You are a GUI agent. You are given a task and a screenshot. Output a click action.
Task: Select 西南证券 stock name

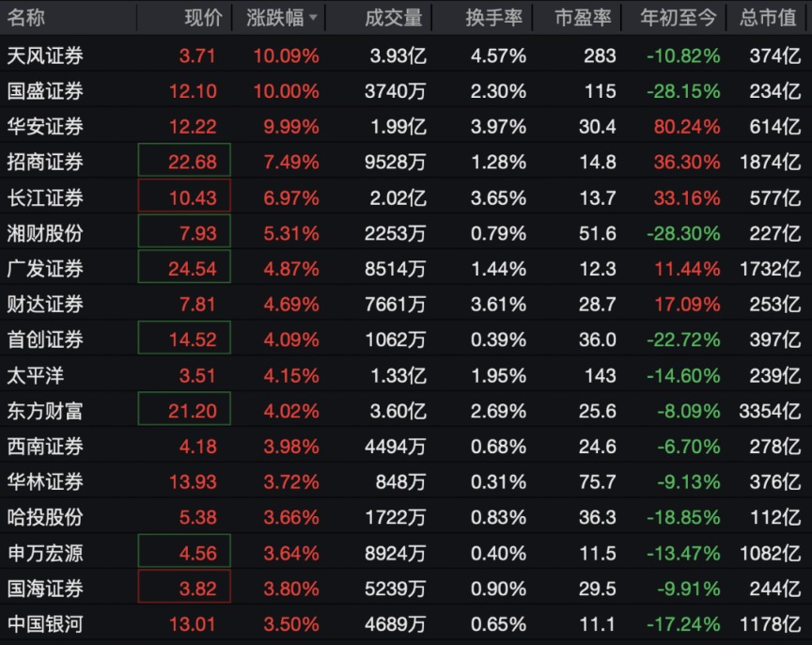point(45,447)
